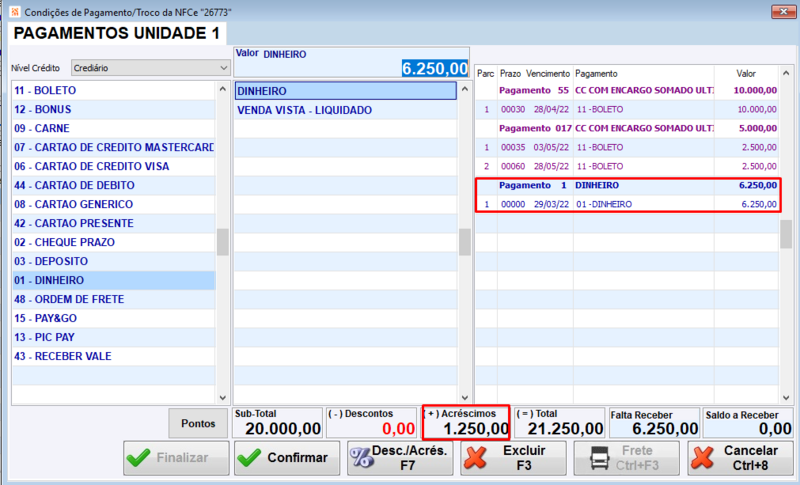Image resolution: width=800 pixels, height=485 pixels.
Task: Select 15 - PAY&GO payment type
Action: click(x=114, y=318)
